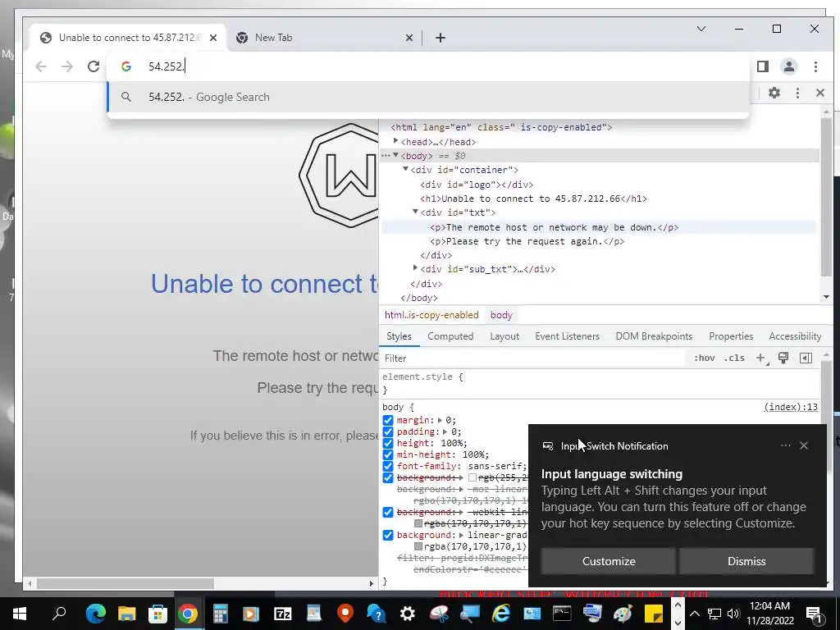
Task: Open Internet Explorer from the taskbar
Action: point(501,614)
